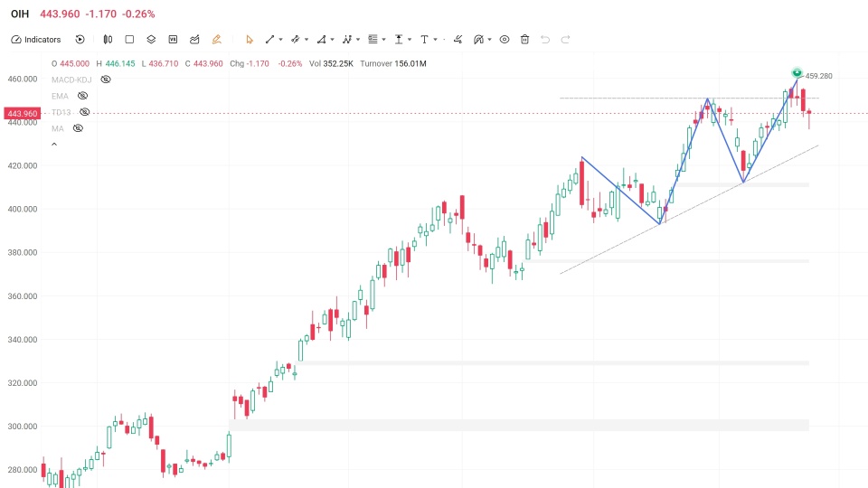Image resolution: width=868 pixels, height=488 pixels.
Task: Click the layers stack icon
Action: coord(151,39)
